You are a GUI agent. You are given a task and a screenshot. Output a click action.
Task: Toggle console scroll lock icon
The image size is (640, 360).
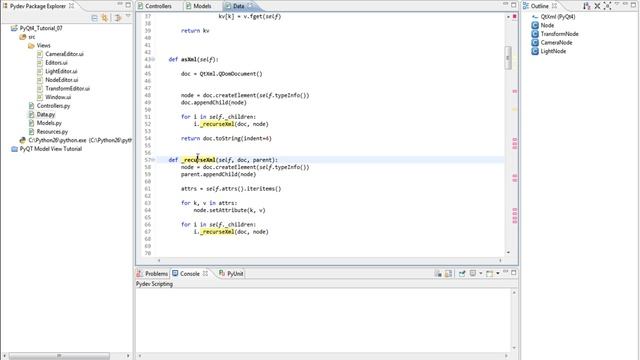pos(438,273)
